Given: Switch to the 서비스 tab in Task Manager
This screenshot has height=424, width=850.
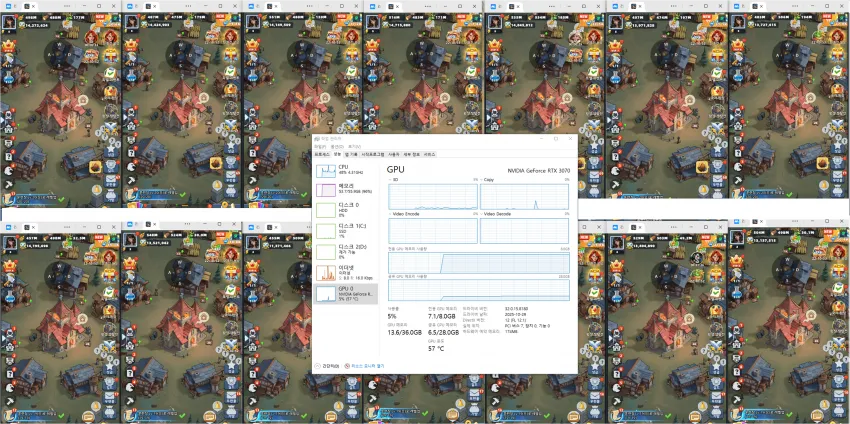Looking at the screenshot, I should tap(430, 155).
